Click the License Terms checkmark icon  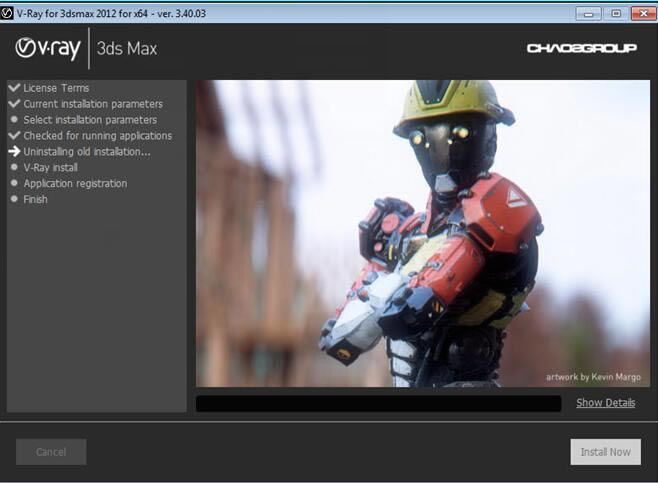pyautogui.click(x=14, y=88)
